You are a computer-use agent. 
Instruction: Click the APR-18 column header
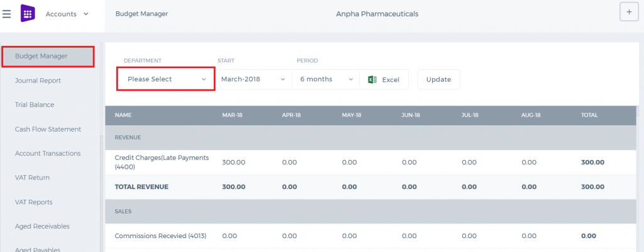coord(292,115)
